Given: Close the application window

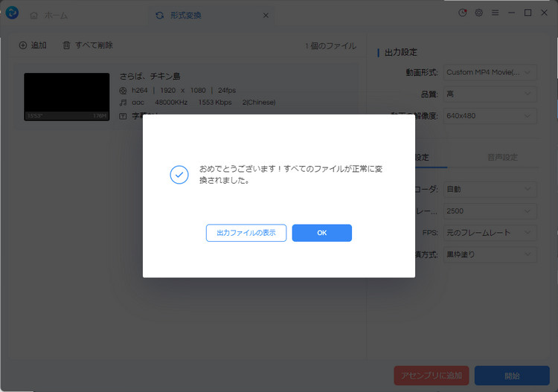Looking at the screenshot, I should tap(544, 13).
